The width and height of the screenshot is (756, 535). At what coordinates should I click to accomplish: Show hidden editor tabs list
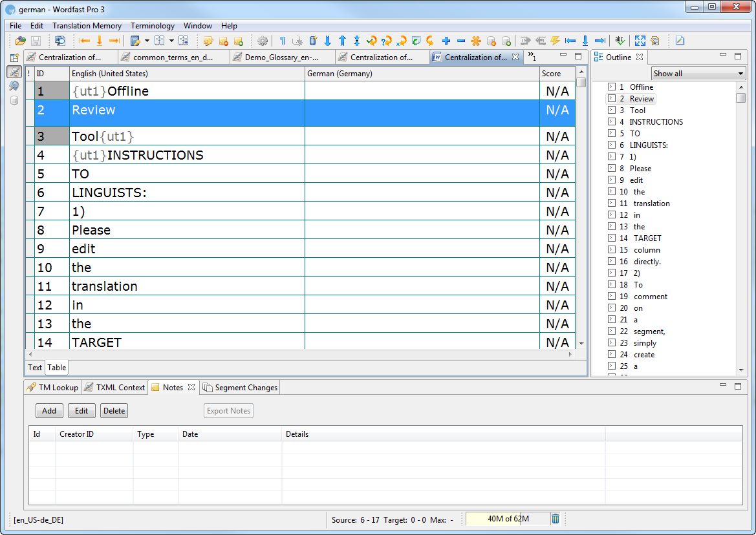coord(532,57)
